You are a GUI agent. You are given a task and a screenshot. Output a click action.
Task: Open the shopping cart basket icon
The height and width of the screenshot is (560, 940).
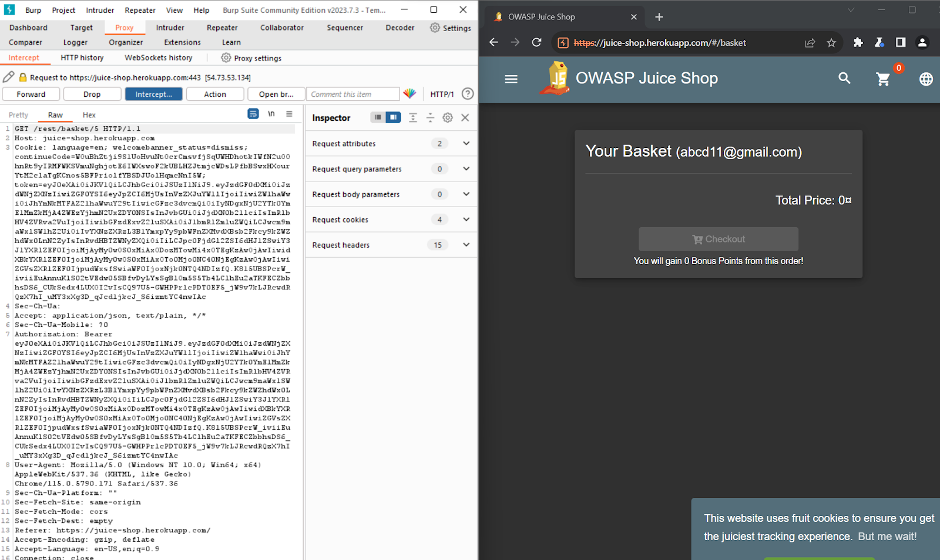click(x=883, y=79)
